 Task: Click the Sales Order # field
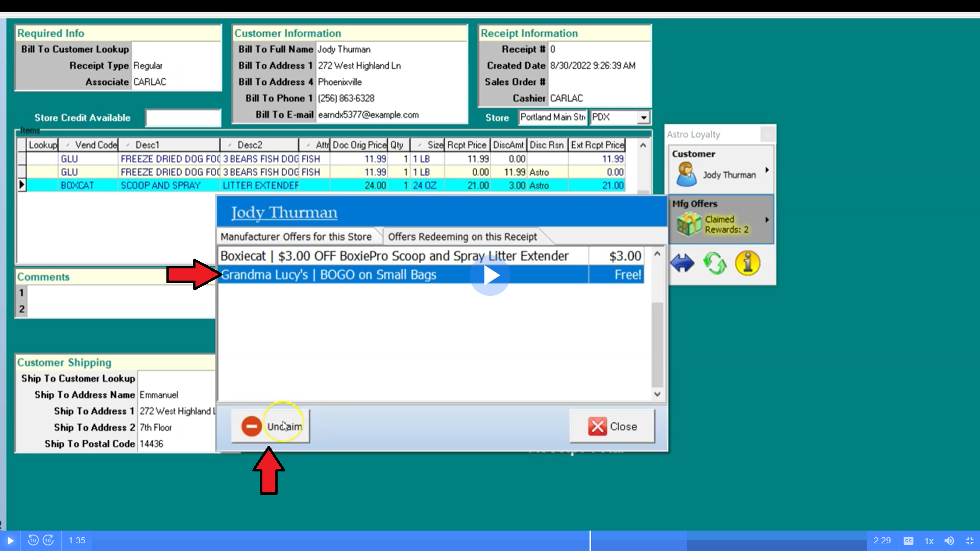(x=599, y=82)
